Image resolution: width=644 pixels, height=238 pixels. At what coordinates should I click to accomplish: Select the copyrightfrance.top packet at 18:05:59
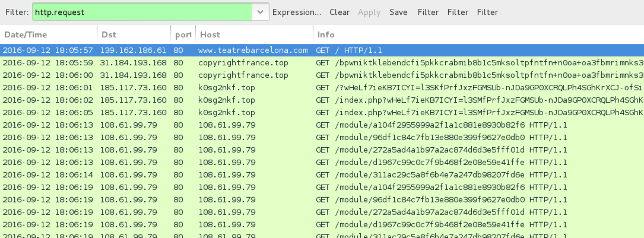tap(243, 63)
